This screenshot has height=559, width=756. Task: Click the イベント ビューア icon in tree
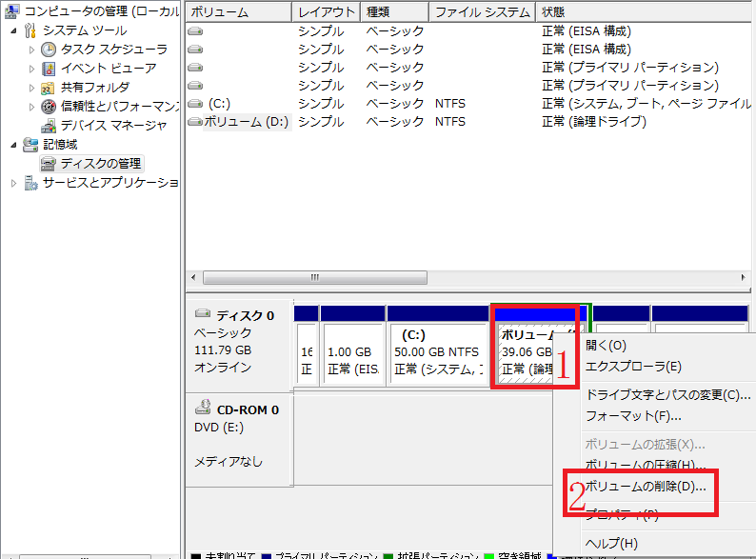coord(49,69)
